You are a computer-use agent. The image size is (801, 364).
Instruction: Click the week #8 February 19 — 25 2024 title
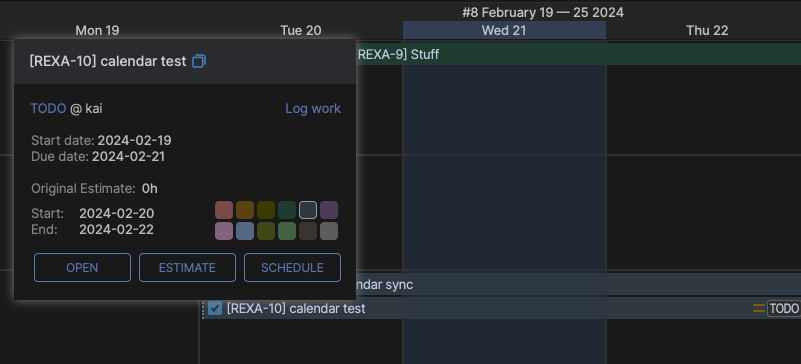coord(543,12)
